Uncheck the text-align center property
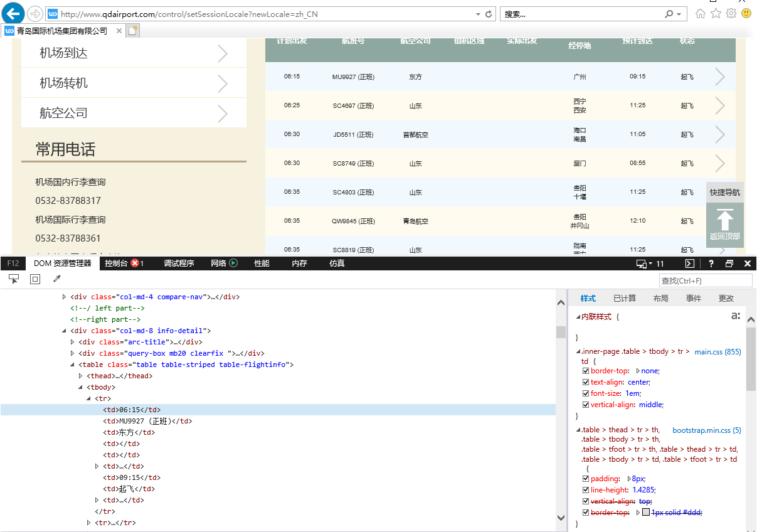Image resolution: width=757 pixels, height=532 pixels. click(586, 382)
